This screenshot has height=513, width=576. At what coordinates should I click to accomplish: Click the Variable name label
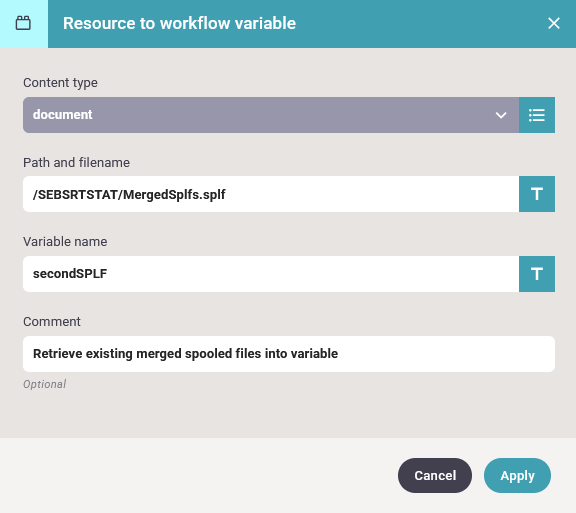tap(65, 241)
